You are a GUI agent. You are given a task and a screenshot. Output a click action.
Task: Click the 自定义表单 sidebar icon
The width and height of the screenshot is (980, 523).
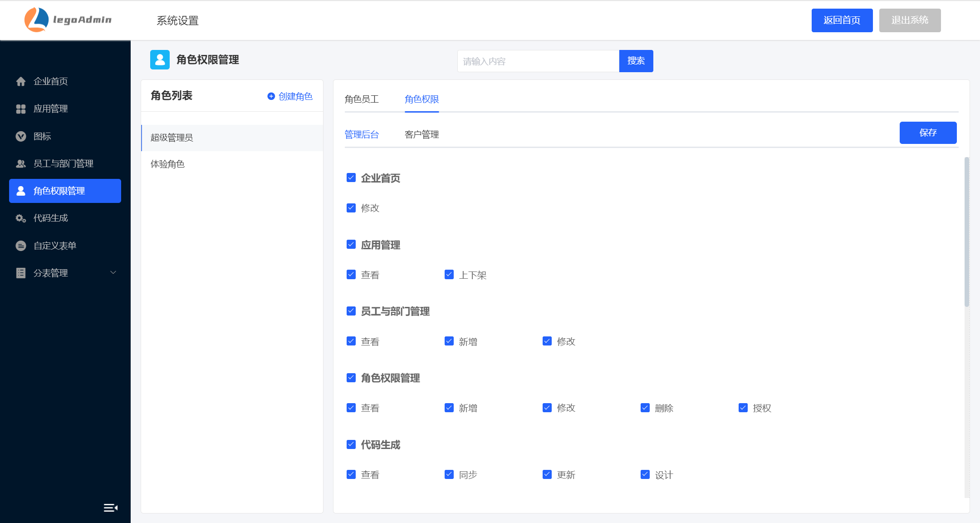point(21,246)
